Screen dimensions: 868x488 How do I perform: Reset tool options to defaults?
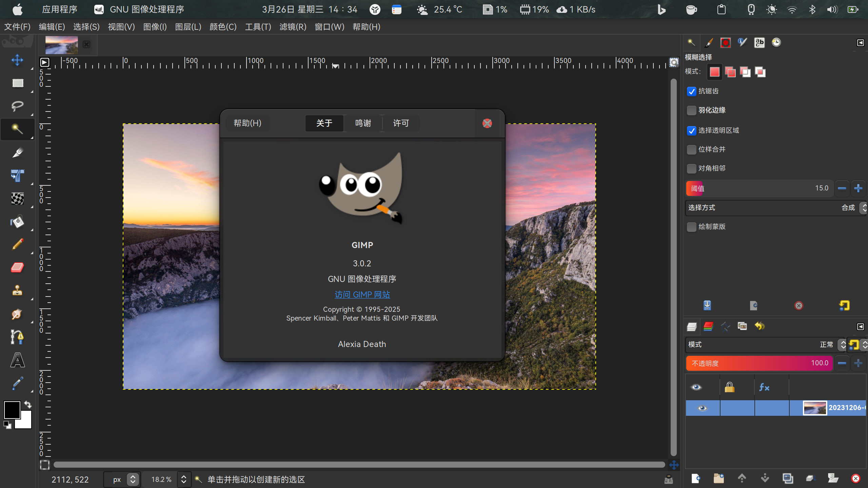[844, 305]
